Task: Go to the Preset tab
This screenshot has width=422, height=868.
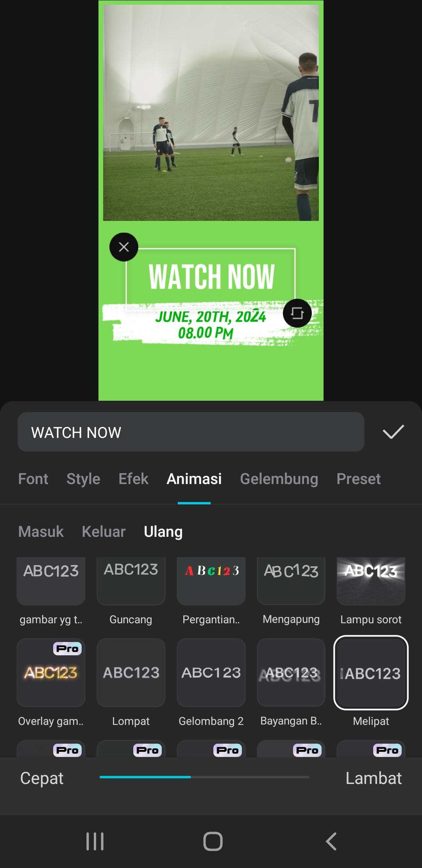Action: tap(359, 479)
